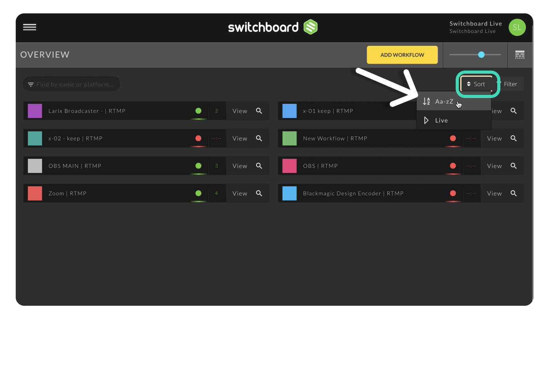This screenshot has height=392, width=549.
Task: Click the red status dot for New Workflow
Action: (453, 138)
